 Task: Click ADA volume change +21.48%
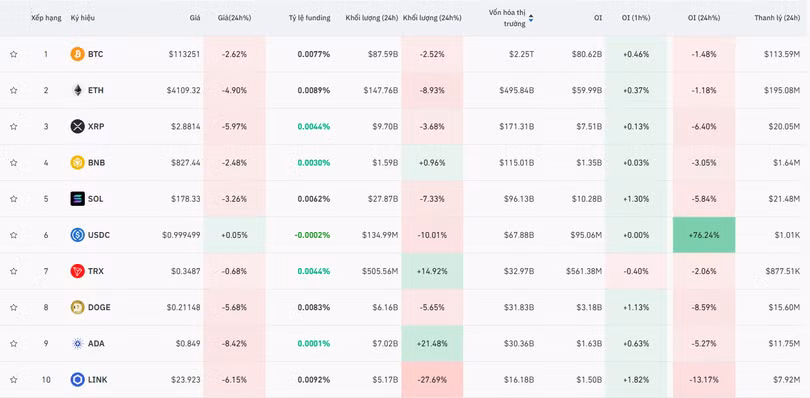point(432,343)
